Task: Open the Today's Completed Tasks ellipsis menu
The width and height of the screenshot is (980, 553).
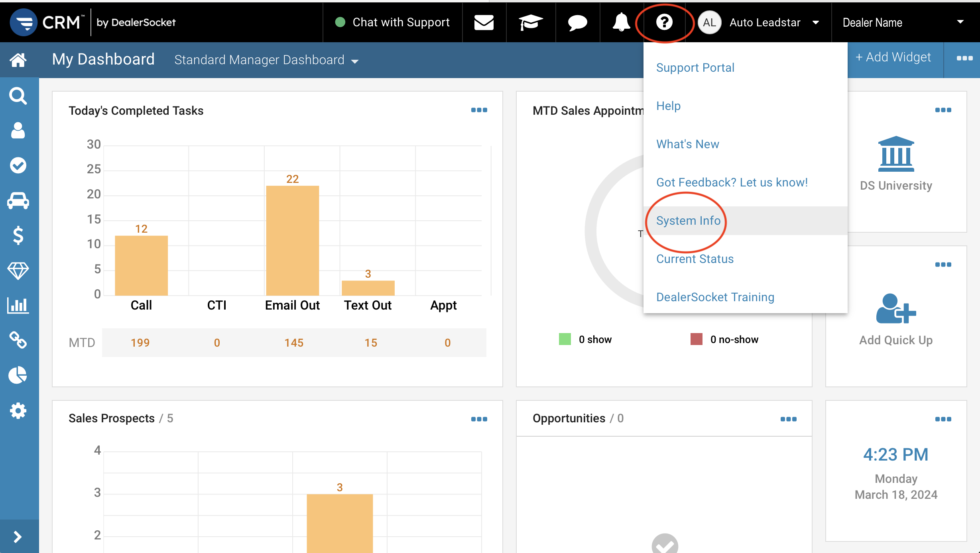Action: [x=480, y=110]
